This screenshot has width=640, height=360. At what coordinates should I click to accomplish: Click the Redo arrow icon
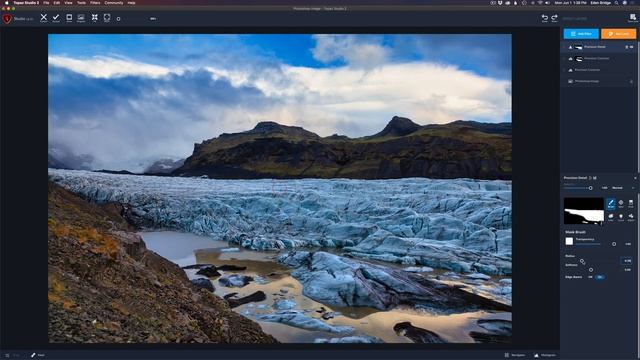pyautogui.click(x=554, y=18)
